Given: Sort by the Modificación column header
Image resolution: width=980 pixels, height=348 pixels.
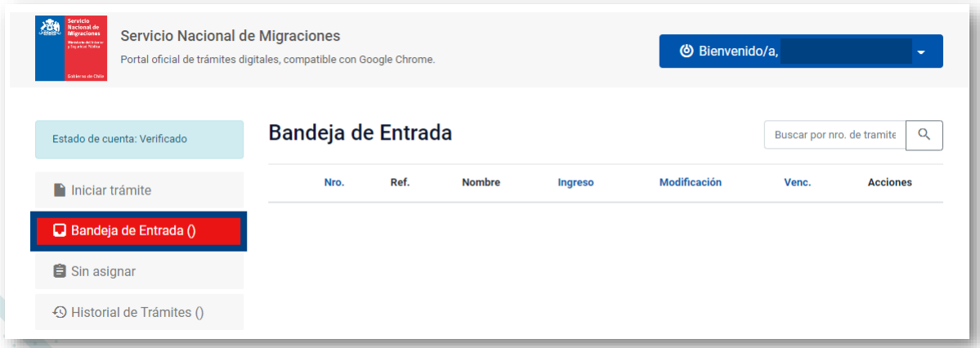Looking at the screenshot, I should pos(691,182).
